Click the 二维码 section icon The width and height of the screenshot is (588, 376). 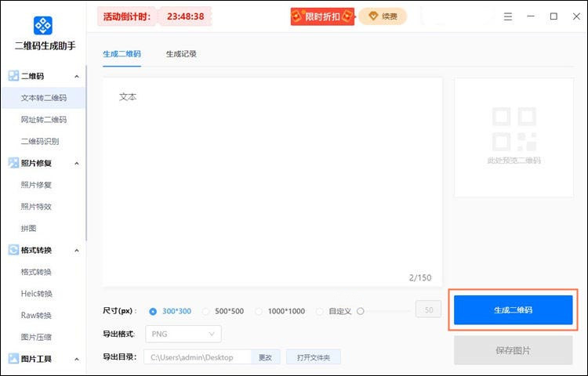coord(13,76)
